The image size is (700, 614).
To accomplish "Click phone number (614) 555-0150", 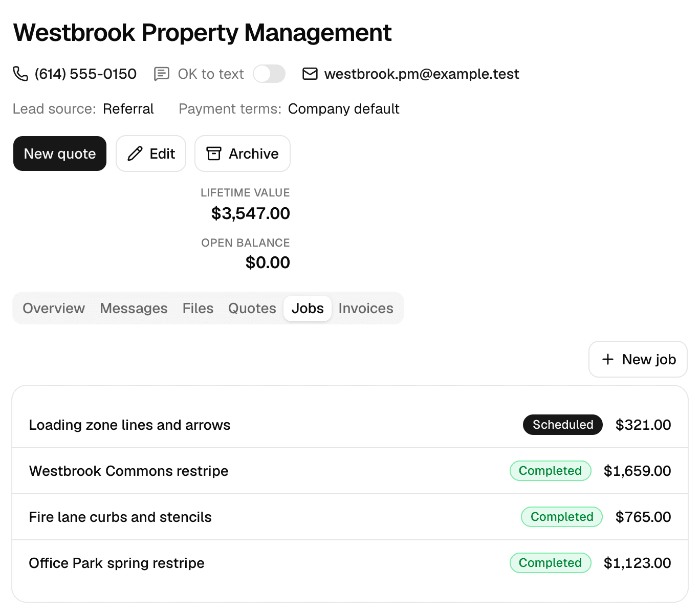I will (85, 74).
